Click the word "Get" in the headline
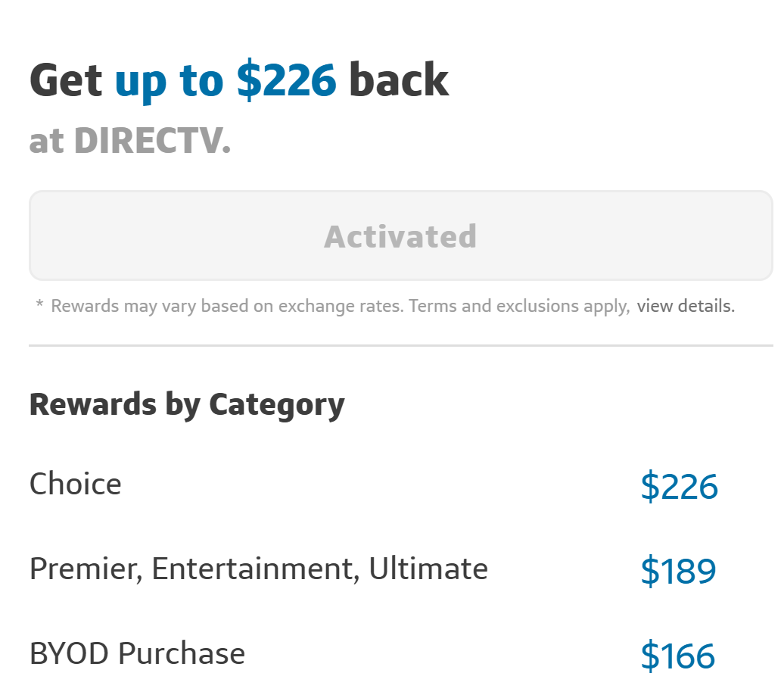 point(66,80)
